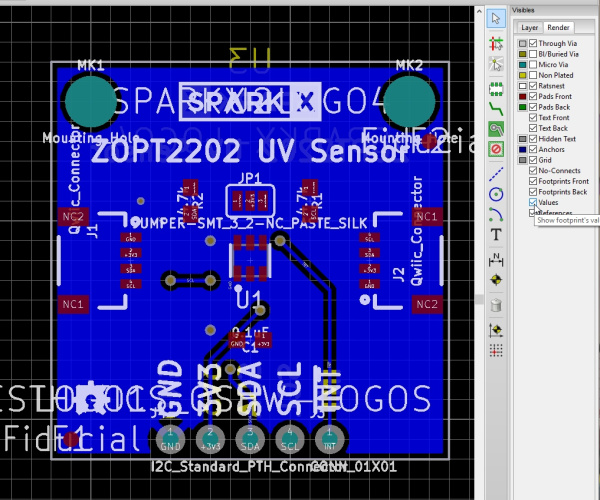
Task: Open Through Via color swatch
Action: 522,43
